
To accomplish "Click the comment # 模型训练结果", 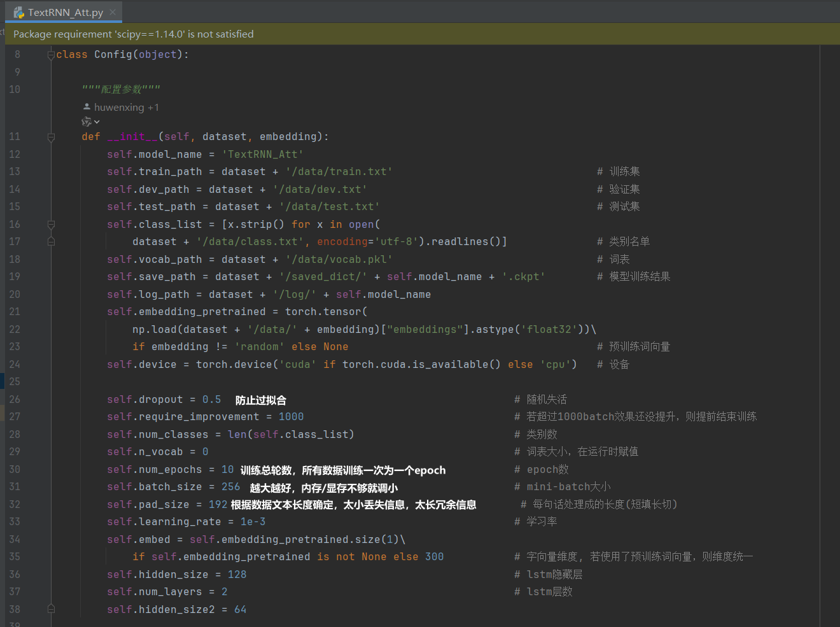I will tap(633, 277).
